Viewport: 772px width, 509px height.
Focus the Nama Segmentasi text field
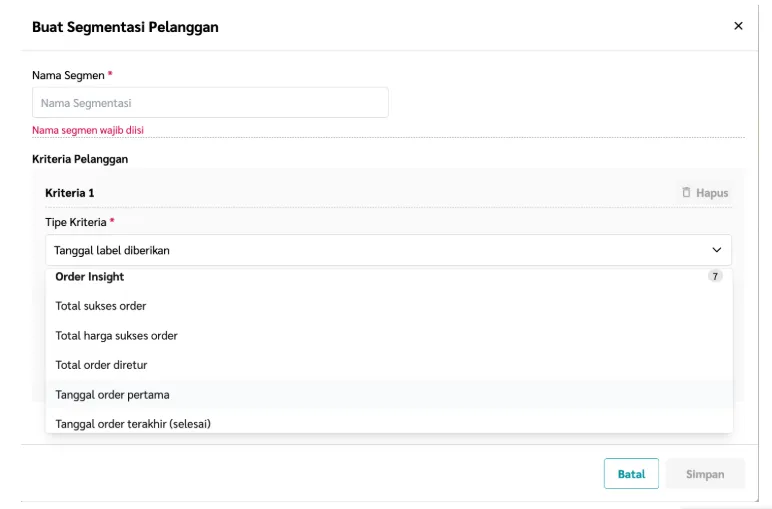tap(210, 103)
